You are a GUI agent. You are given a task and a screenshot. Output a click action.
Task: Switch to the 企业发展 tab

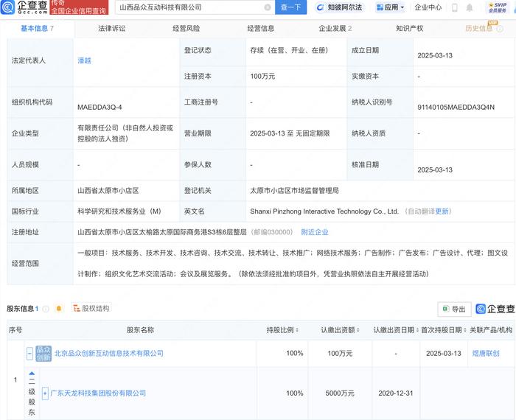click(x=335, y=29)
